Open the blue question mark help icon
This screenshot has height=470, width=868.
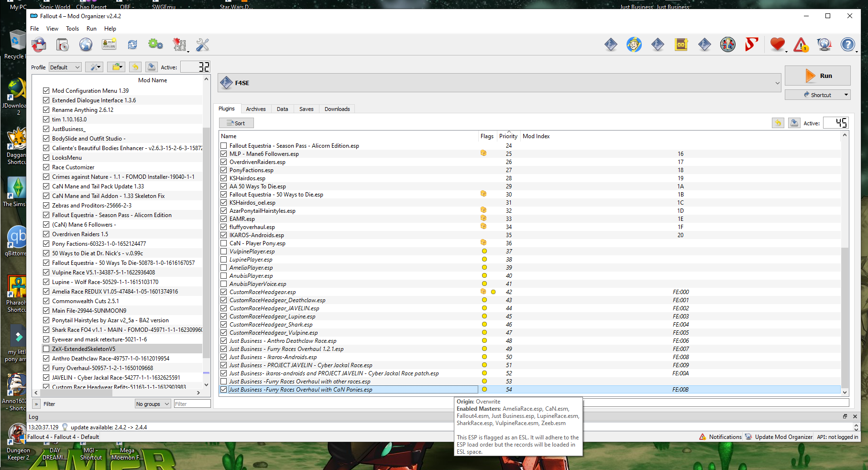pyautogui.click(x=848, y=45)
